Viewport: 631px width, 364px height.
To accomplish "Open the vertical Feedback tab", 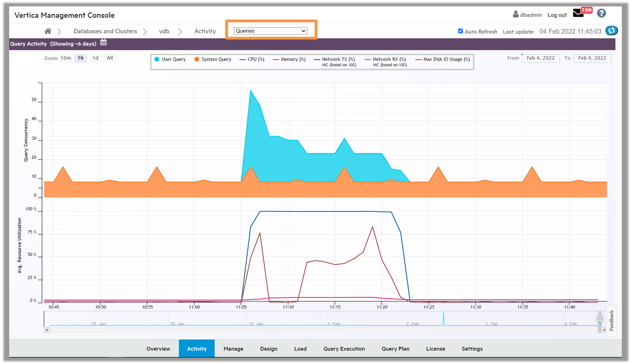I will 611,320.
